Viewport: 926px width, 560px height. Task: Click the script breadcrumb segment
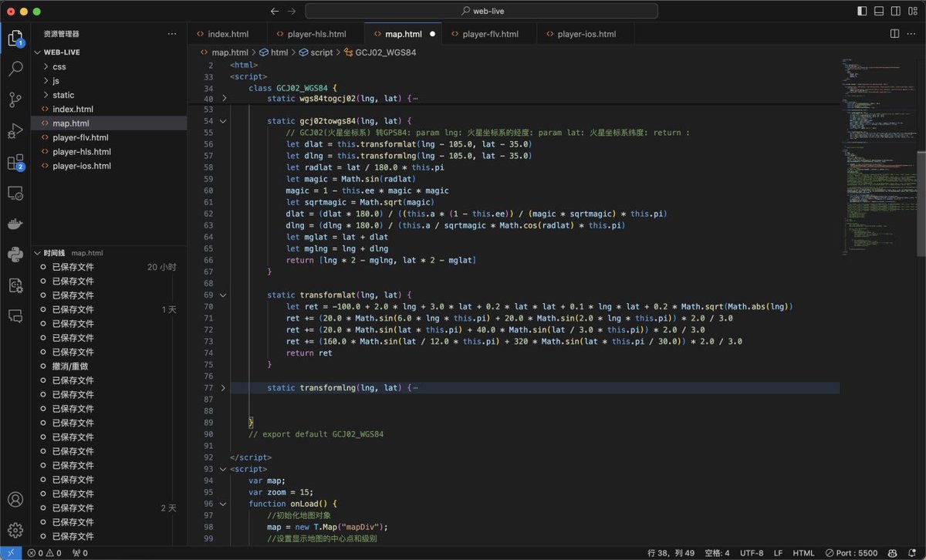click(x=321, y=52)
